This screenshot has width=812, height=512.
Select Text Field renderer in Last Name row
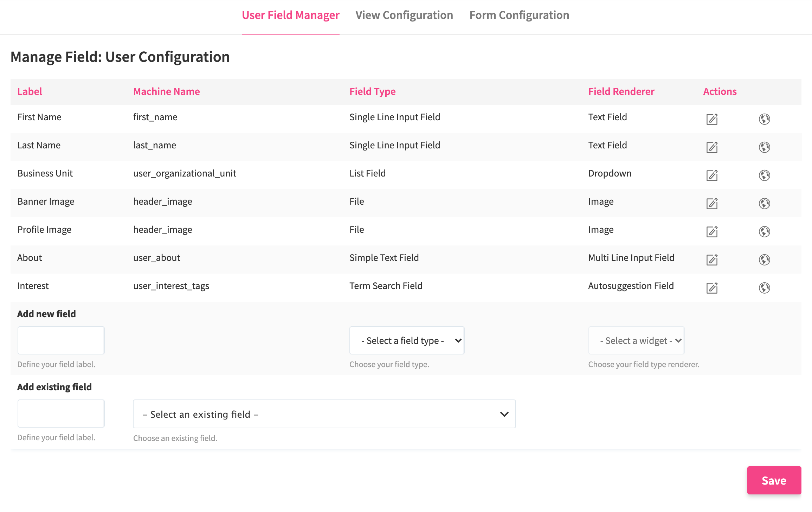pyautogui.click(x=607, y=145)
